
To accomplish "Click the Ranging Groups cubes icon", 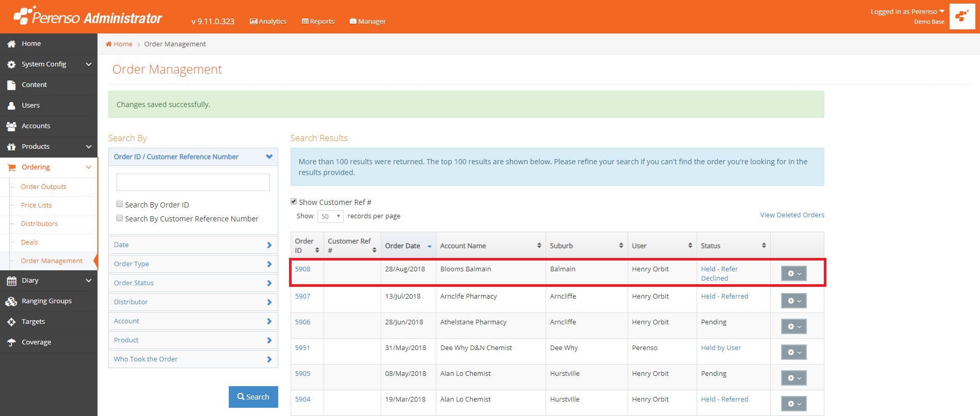I will click(x=11, y=301).
